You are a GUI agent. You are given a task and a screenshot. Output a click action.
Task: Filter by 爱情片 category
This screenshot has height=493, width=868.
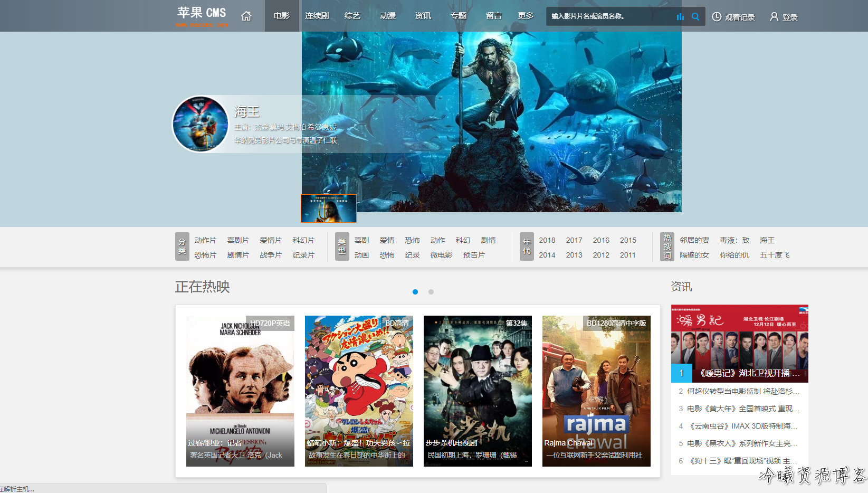271,240
